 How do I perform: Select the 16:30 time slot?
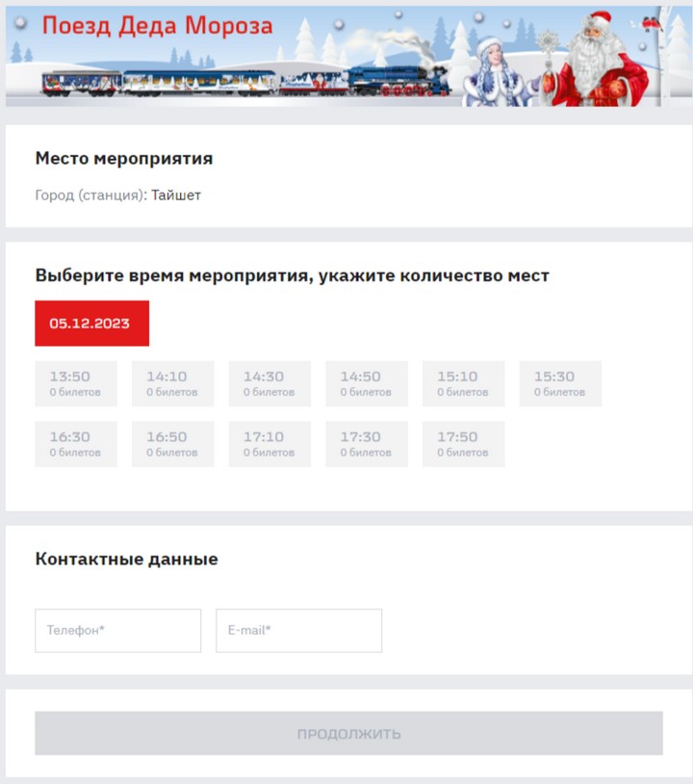coord(76,444)
